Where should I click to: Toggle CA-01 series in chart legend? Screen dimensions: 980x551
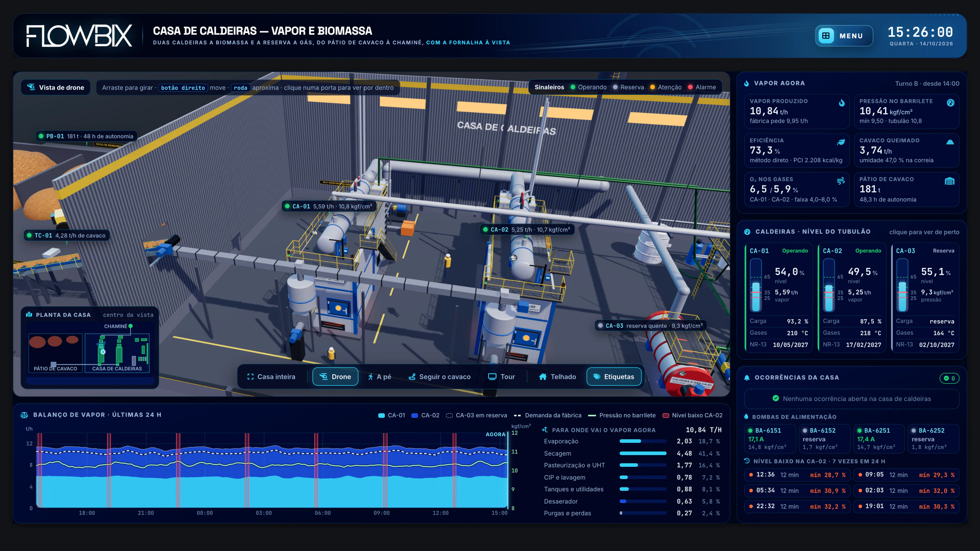[x=391, y=416]
